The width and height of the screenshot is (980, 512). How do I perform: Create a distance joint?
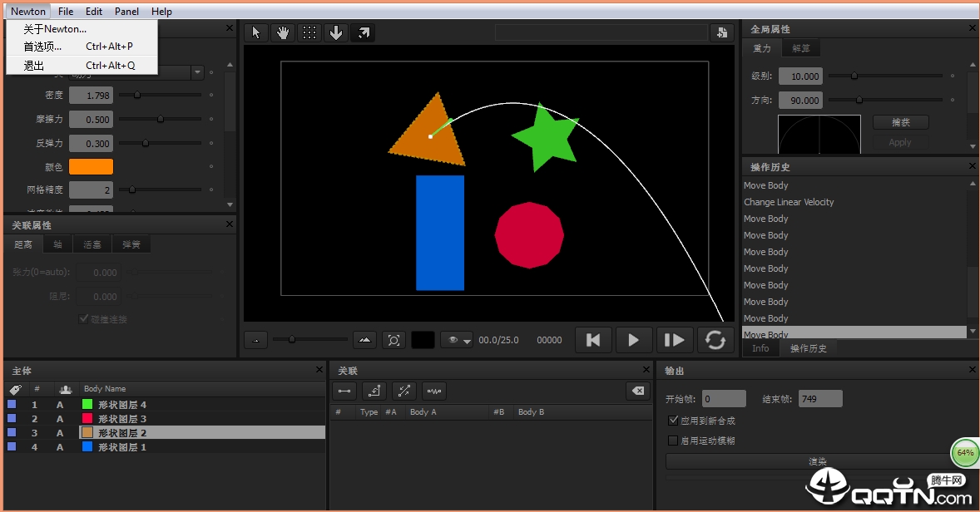point(344,391)
